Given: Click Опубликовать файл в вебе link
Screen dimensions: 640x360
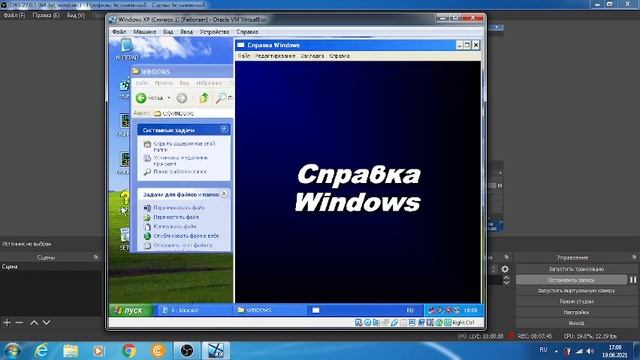Looking at the screenshot, I should pos(186,236).
